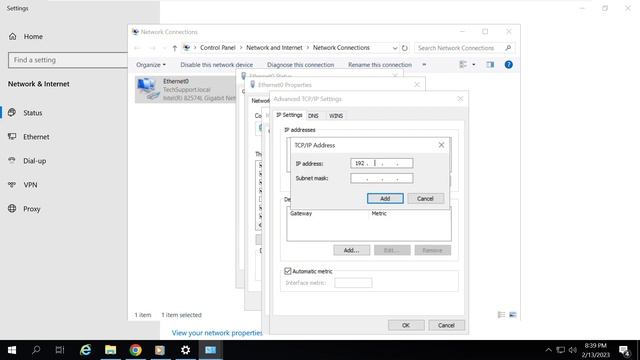Screen dimensions: 640x360
Task: Switch to the DNS tab
Action: [x=313, y=116]
